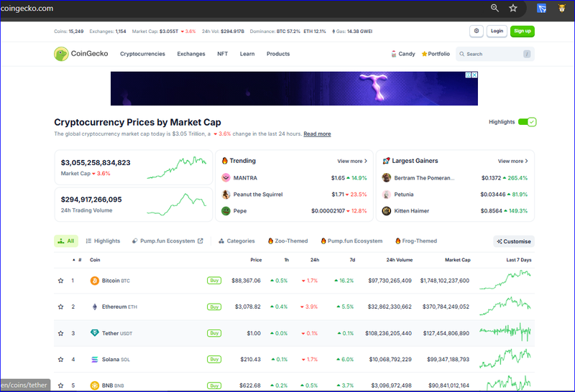Toggle the Highlights switch off
The height and width of the screenshot is (392, 575).
[528, 122]
